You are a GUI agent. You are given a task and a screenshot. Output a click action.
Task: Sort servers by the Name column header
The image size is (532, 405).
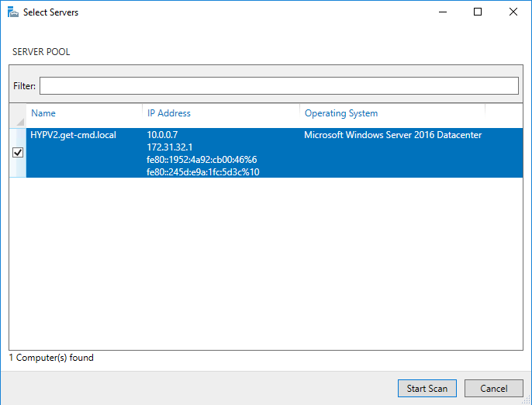point(43,113)
